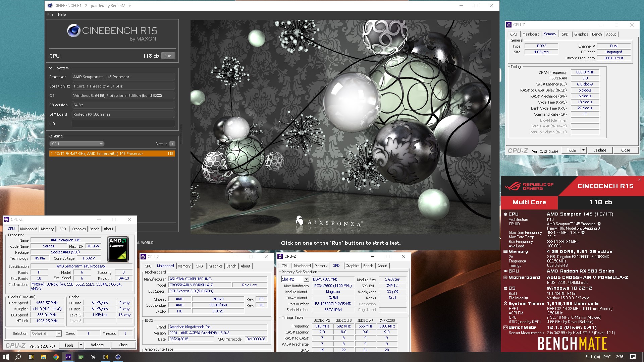Open the BenchMate taskbar icon next to search
644x362 pixels.
point(31,357)
